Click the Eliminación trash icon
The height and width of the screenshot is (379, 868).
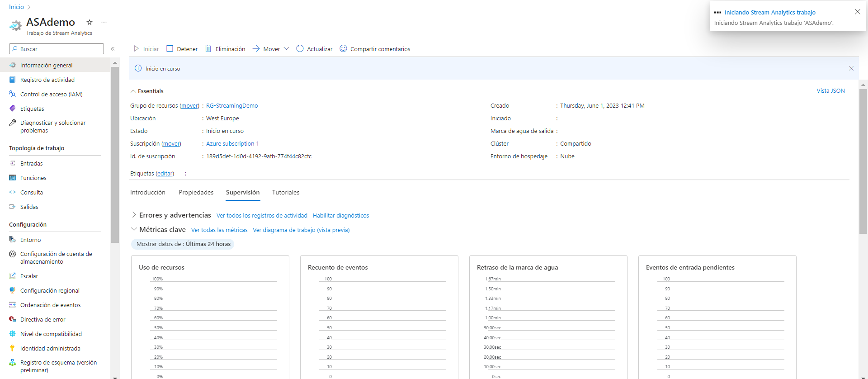pos(208,48)
